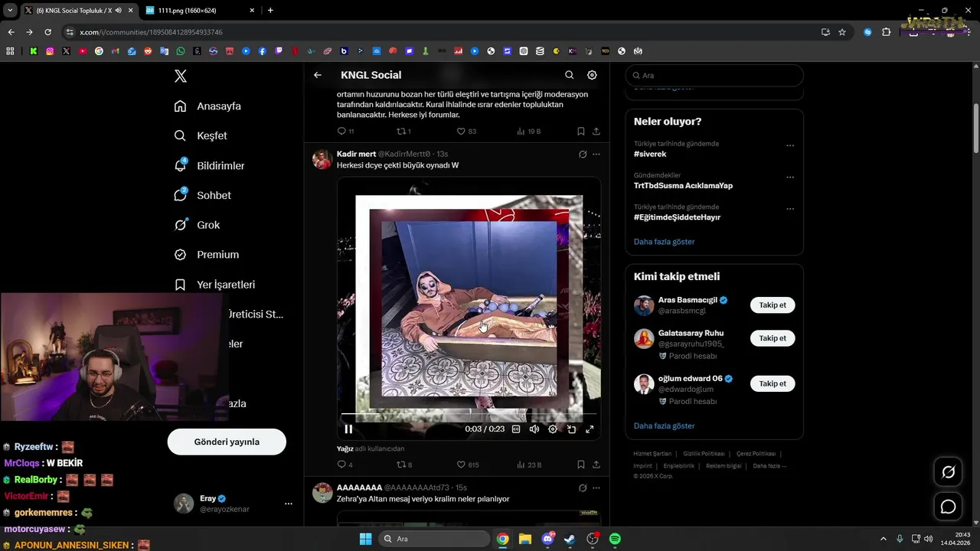Screen dimensions: 980x551
Task: Show more trends via Daha fazla göster
Action: (x=664, y=242)
